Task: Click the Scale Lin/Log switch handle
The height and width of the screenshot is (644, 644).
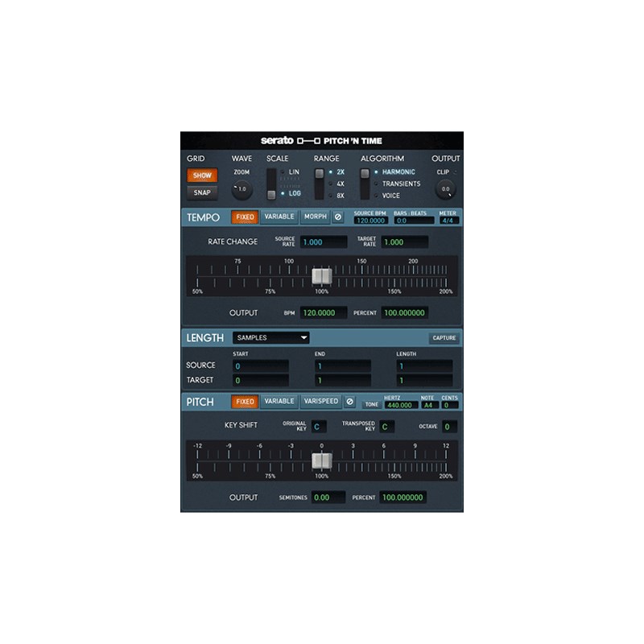Action: pos(272,193)
